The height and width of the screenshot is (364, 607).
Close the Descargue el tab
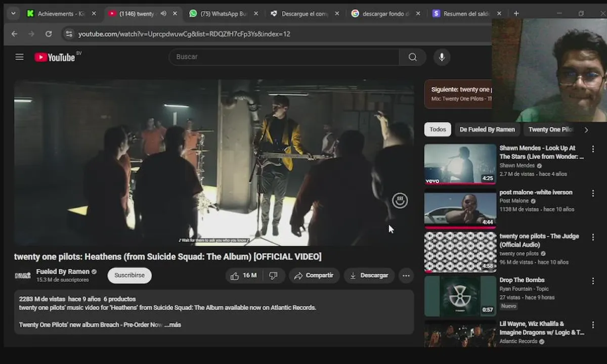337,14
